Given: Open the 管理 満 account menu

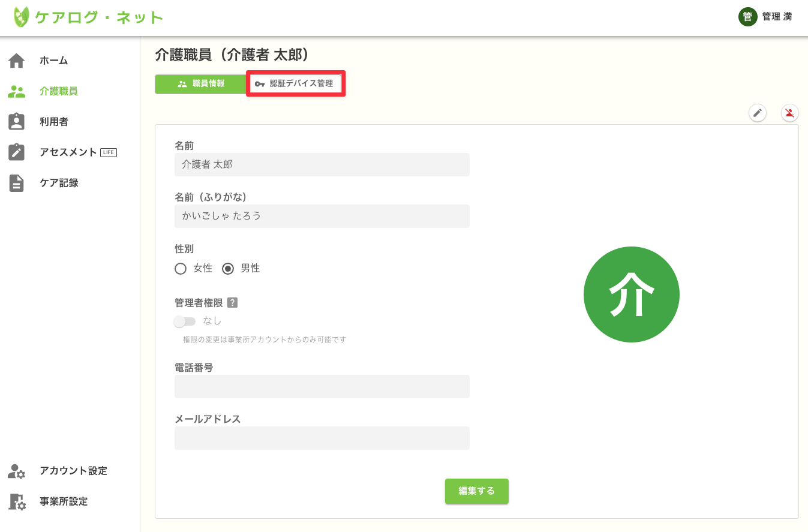Looking at the screenshot, I should pyautogui.click(x=766, y=17).
